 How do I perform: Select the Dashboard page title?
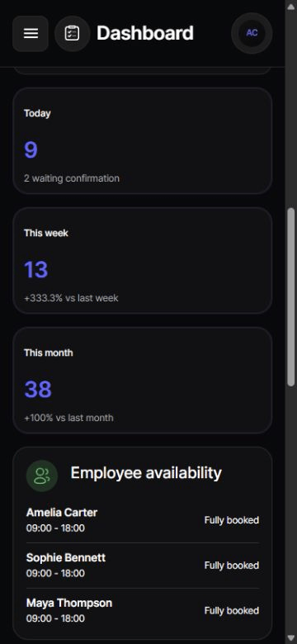tap(145, 33)
